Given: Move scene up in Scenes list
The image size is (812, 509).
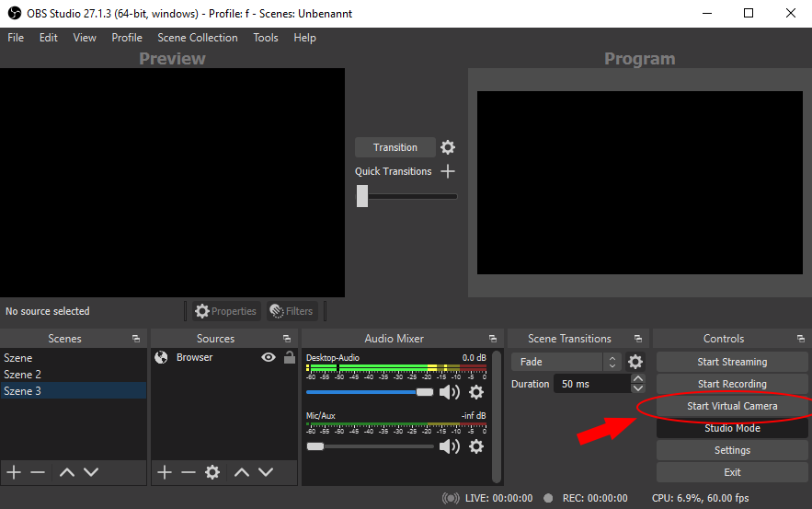Looking at the screenshot, I should 67,472.
